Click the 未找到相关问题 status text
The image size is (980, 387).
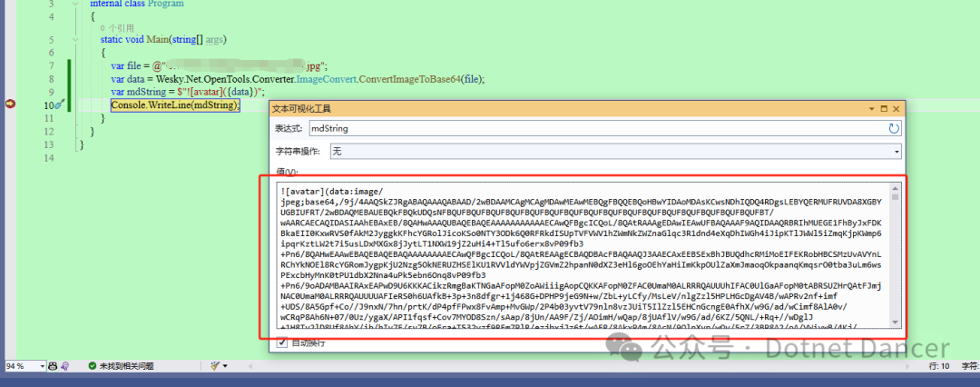tap(126, 366)
